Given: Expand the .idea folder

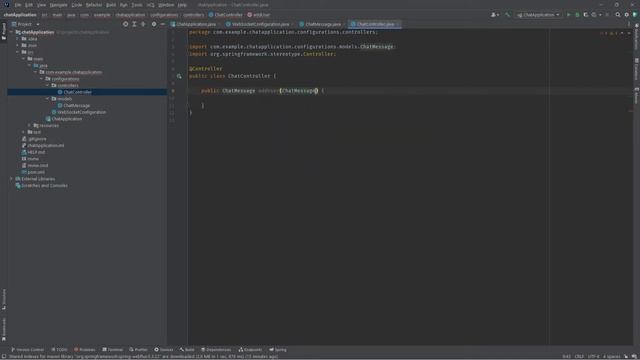Looking at the screenshot, I should tap(18, 39).
